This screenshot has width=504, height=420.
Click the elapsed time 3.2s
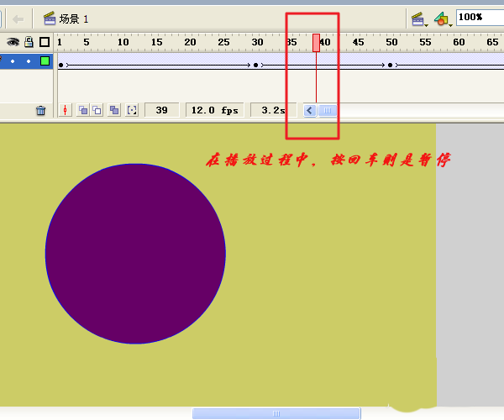(273, 110)
